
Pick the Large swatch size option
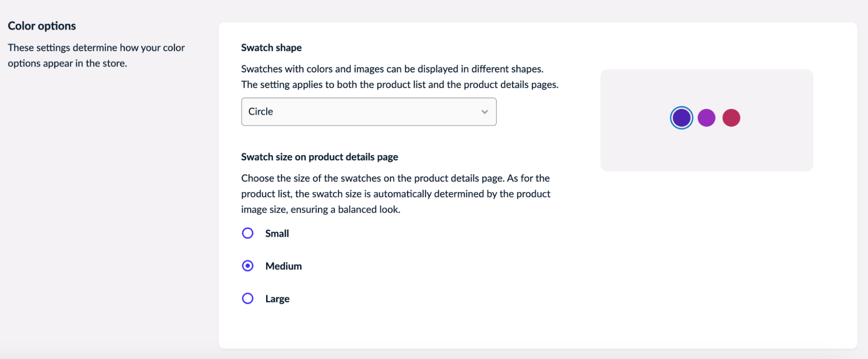(x=248, y=298)
